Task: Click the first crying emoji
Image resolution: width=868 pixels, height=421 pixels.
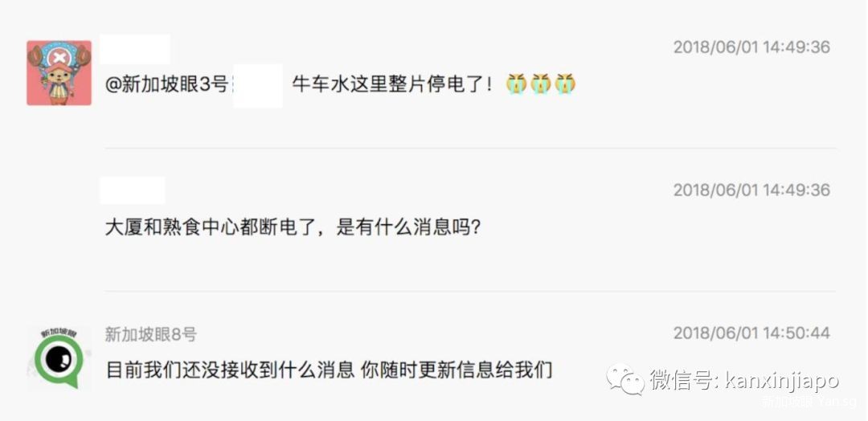Action: pyautogui.click(x=516, y=84)
